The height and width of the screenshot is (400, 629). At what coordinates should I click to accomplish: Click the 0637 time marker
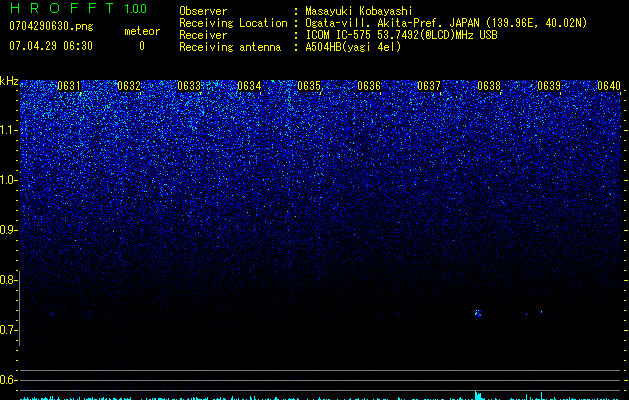(429, 86)
